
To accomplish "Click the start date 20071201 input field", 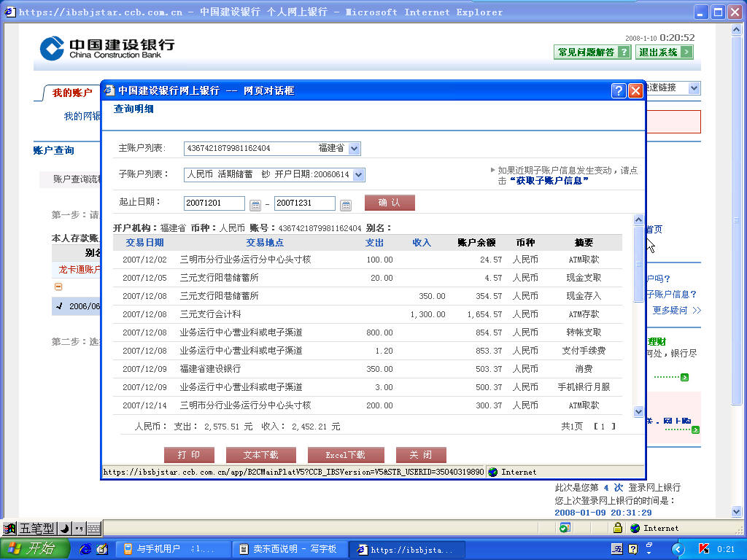I will (214, 203).
